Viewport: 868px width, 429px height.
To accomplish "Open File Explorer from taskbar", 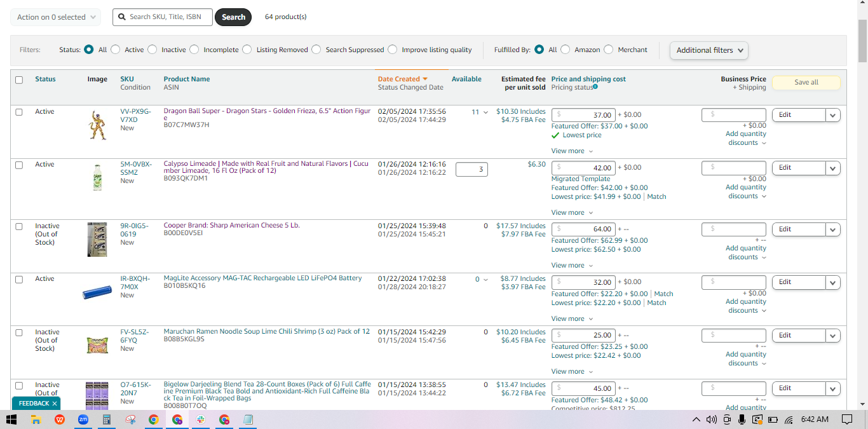I will click(x=36, y=419).
